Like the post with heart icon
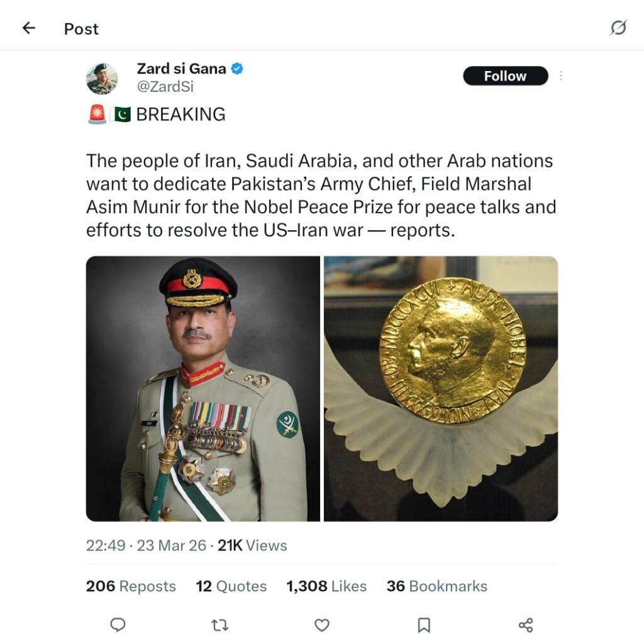 tap(322, 625)
